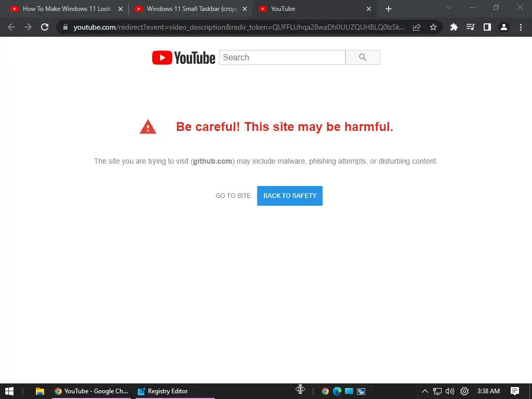
Task: Click the lock icon in address bar
Action: [65, 27]
